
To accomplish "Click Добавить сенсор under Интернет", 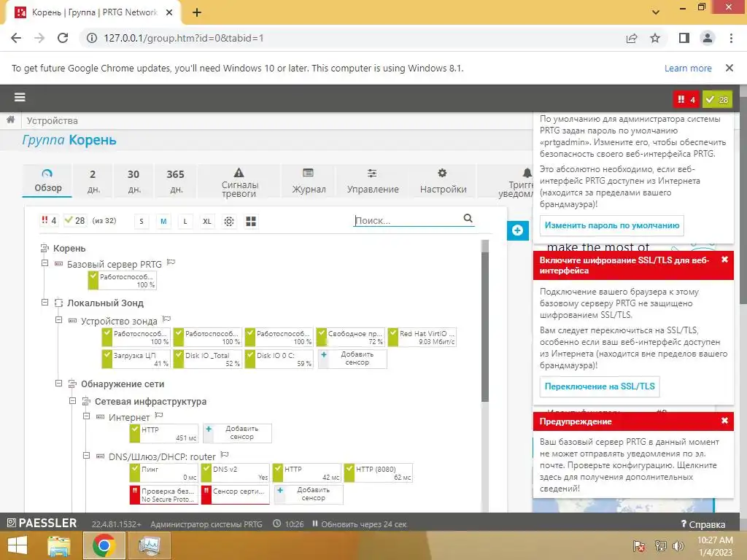I will click(237, 433).
